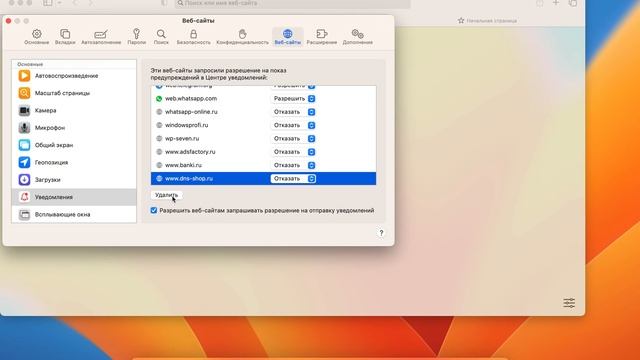Go forward in the Safari window
Image resolution: width=640 pixels, height=360 pixels.
(91, 3)
